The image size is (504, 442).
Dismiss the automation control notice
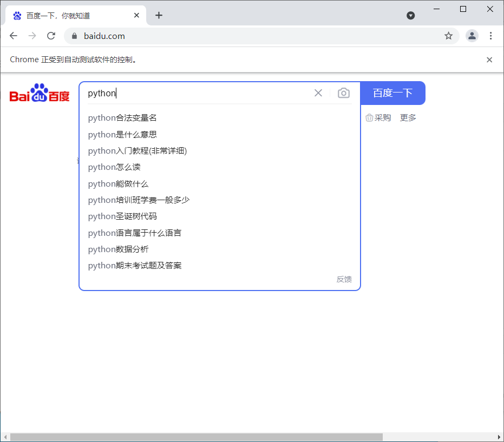pyautogui.click(x=489, y=60)
